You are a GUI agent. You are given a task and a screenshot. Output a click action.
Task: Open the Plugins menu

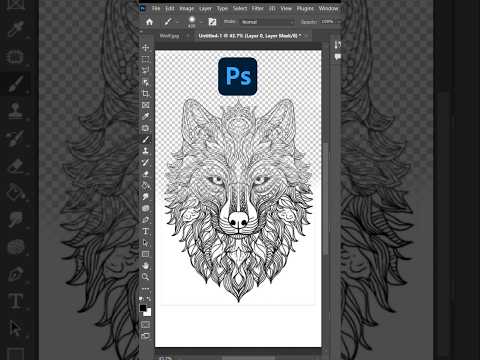click(305, 8)
